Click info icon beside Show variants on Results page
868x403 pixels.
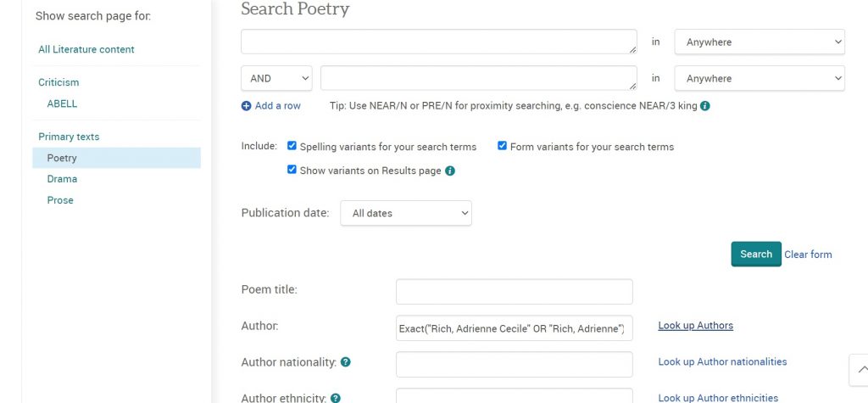click(x=450, y=171)
